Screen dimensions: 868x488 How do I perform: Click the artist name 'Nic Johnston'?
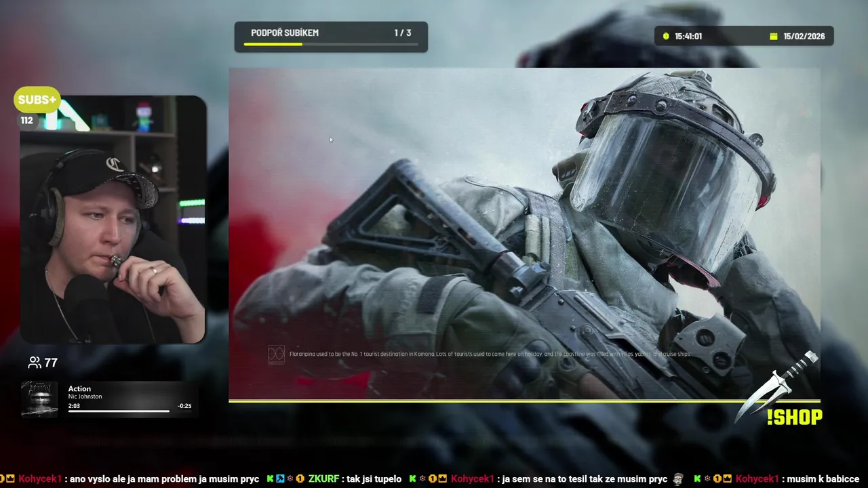(85, 396)
